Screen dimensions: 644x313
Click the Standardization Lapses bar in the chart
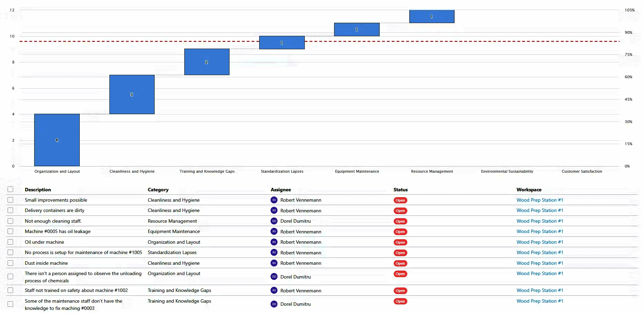(x=282, y=42)
